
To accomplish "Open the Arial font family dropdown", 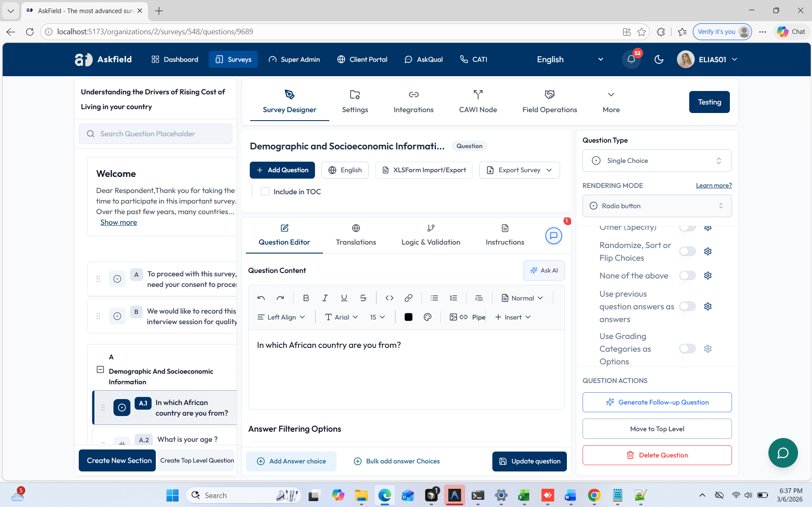I will (x=341, y=317).
